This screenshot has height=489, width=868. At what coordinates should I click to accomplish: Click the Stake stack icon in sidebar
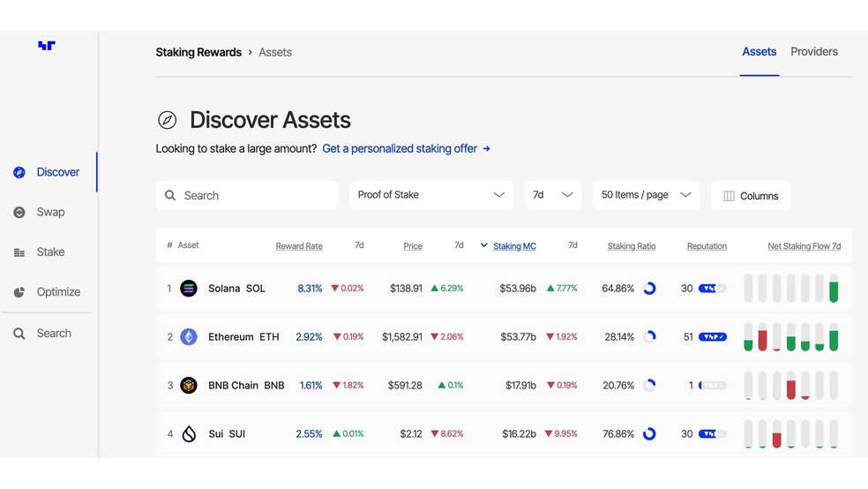coord(19,252)
